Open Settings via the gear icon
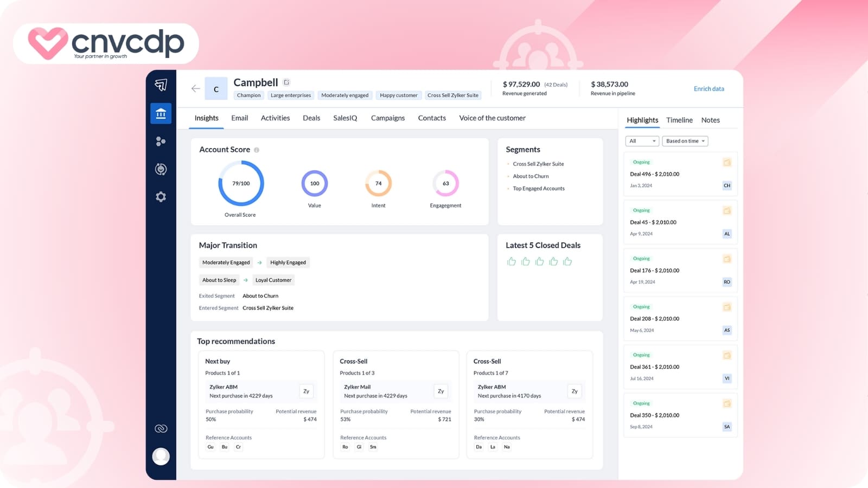The width and height of the screenshot is (868, 488). 160,197
